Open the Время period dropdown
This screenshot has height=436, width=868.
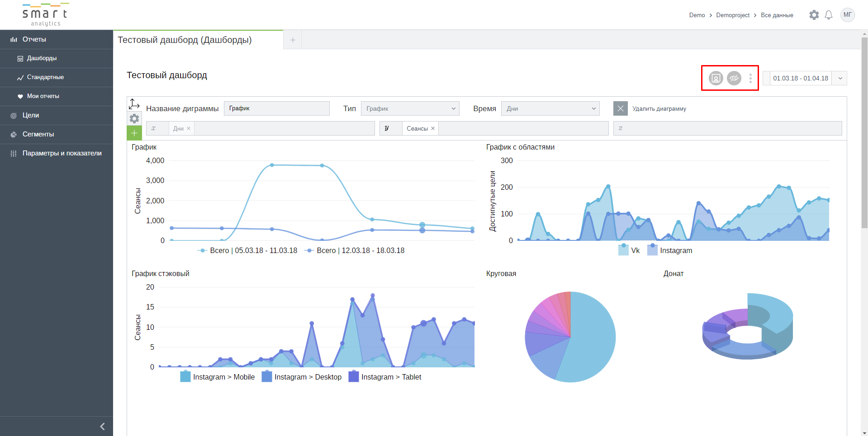(x=550, y=108)
